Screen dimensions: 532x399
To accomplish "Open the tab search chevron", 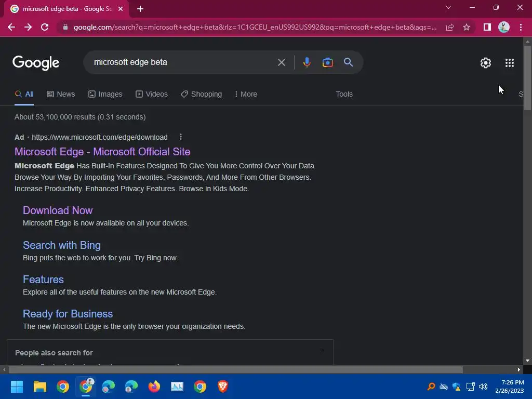I will (448, 7).
